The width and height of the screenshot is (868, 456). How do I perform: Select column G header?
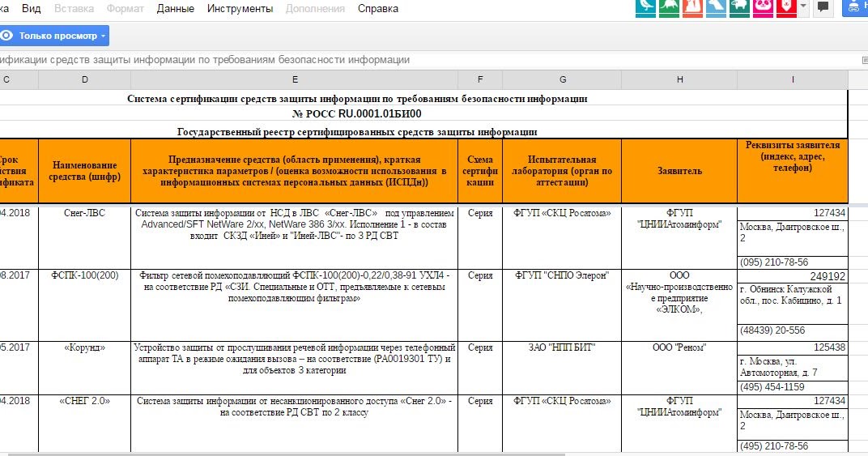(563, 80)
